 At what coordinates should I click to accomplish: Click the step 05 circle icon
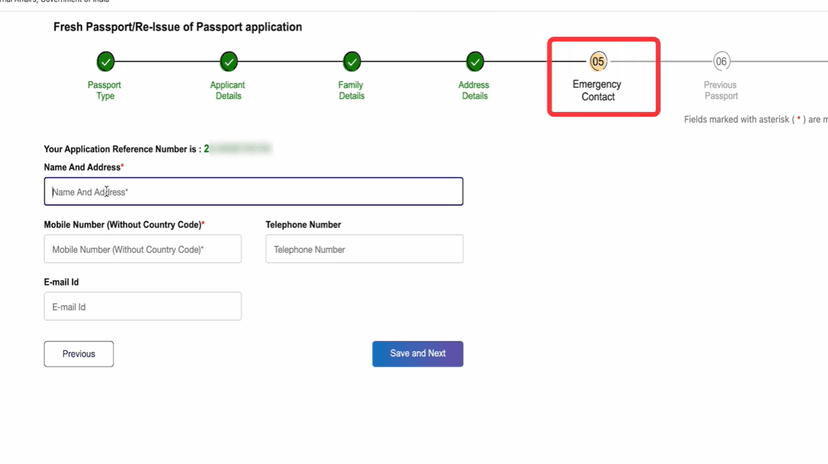(598, 62)
